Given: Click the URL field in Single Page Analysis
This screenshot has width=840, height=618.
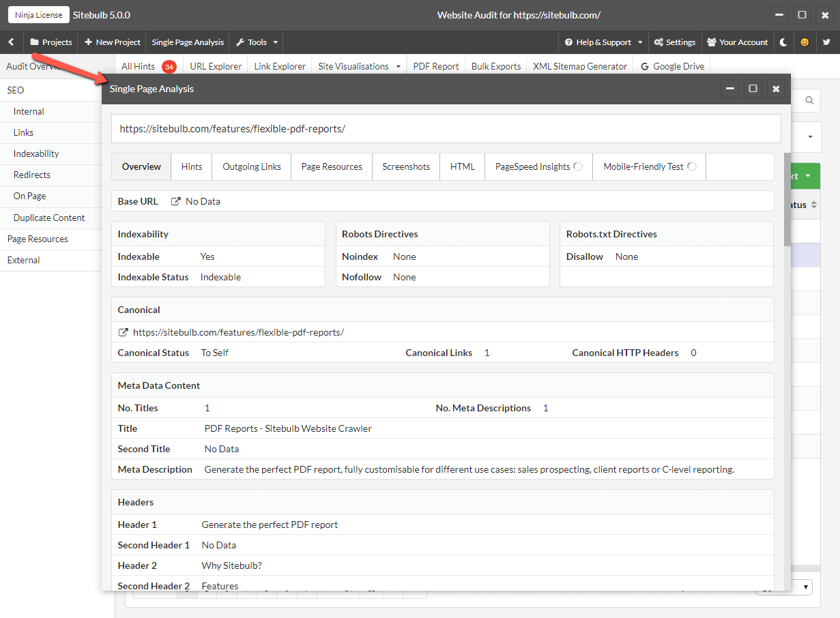Looking at the screenshot, I should point(446,128).
